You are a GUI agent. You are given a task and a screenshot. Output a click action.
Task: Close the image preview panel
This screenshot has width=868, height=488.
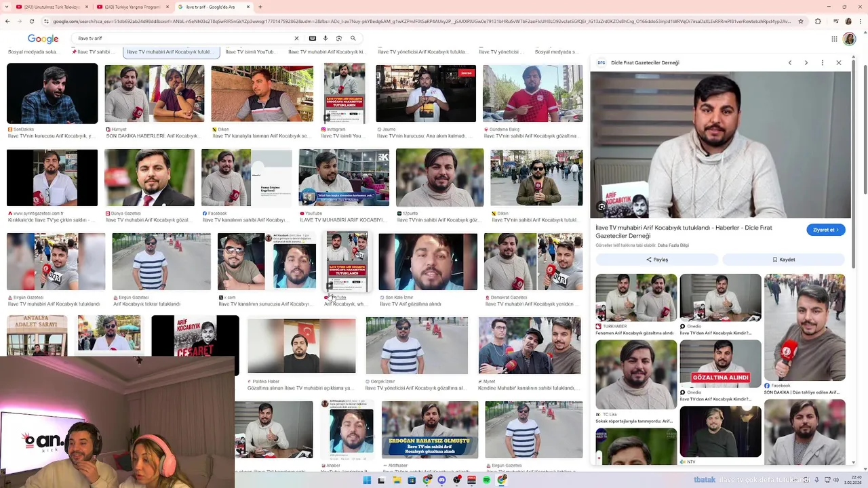(839, 62)
